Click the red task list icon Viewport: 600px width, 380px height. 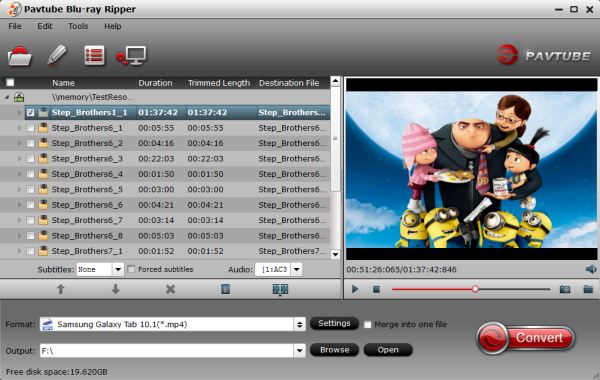click(x=94, y=56)
